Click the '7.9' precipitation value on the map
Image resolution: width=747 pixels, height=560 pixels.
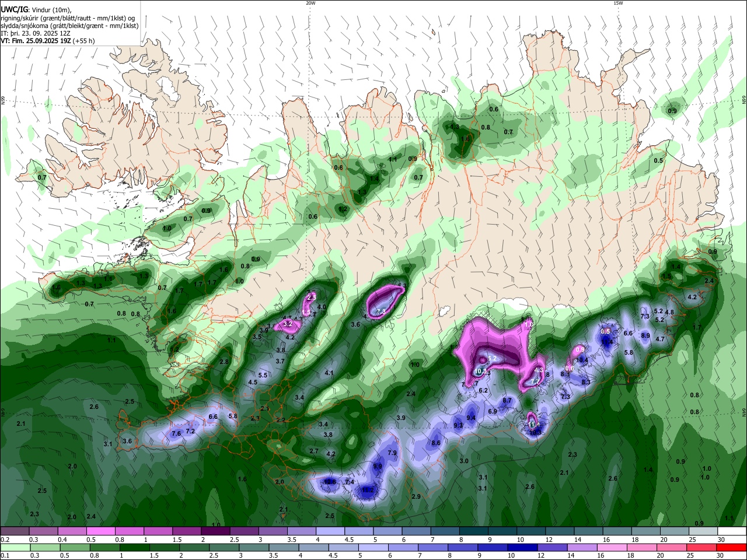click(x=392, y=453)
